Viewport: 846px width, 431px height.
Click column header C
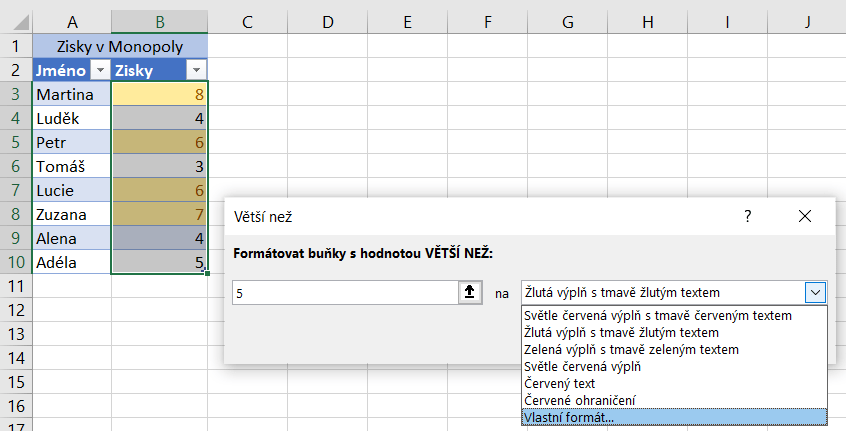tap(248, 21)
